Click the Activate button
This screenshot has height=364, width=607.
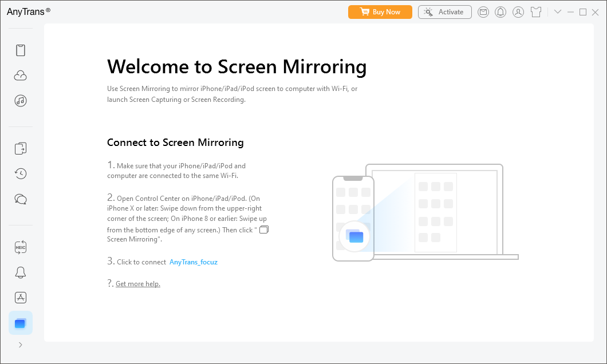445,12
